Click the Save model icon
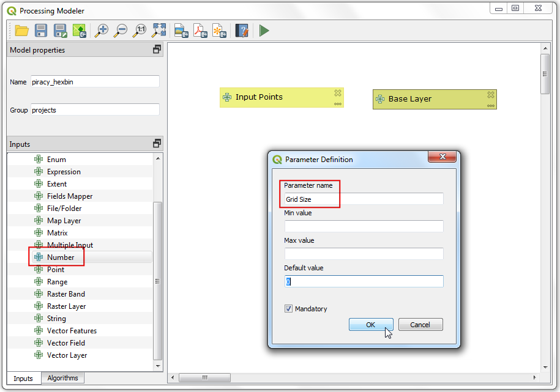560x392 pixels. 41,31
